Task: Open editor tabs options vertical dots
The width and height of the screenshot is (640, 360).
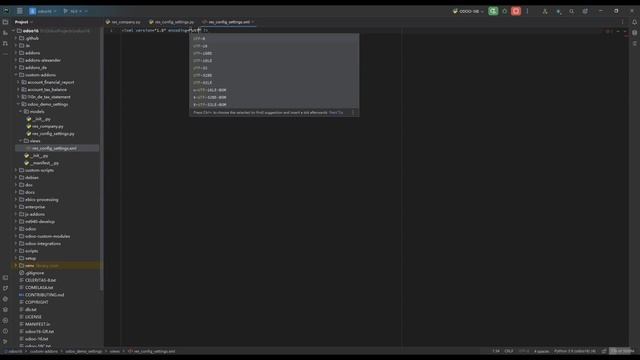Action: (622, 22)
